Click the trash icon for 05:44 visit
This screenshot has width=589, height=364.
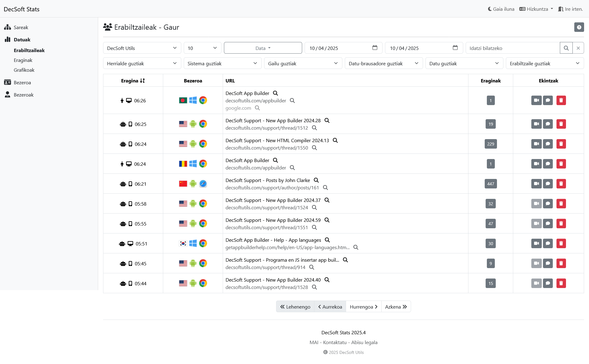coord(561,283)
